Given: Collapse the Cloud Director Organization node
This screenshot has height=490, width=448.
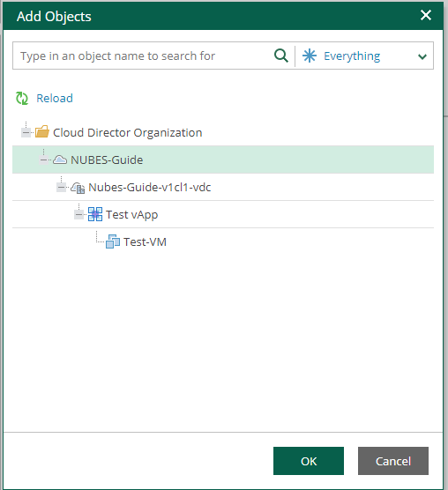Looking at the screenshot, I should point(26,132).
